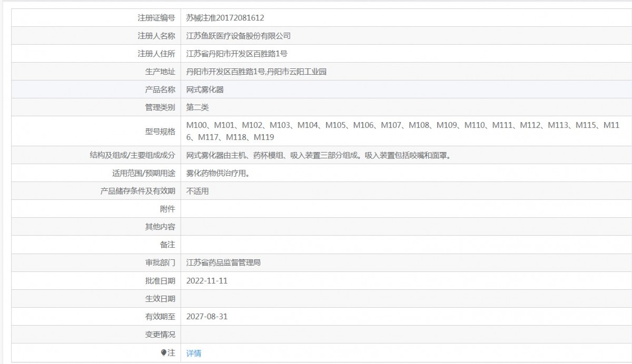Click the 注册证编号 label
Viewport: 632px width, 364px height.
coord(156,18)
